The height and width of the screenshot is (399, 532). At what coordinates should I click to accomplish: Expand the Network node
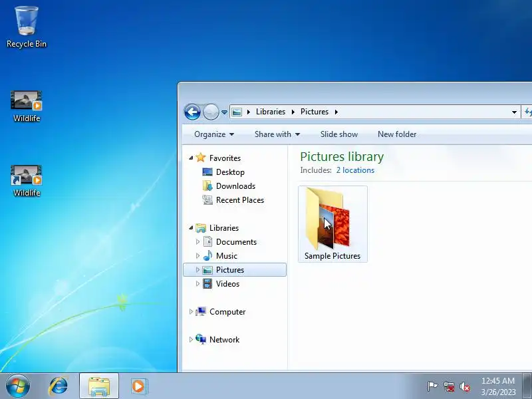tap(191, 339)
